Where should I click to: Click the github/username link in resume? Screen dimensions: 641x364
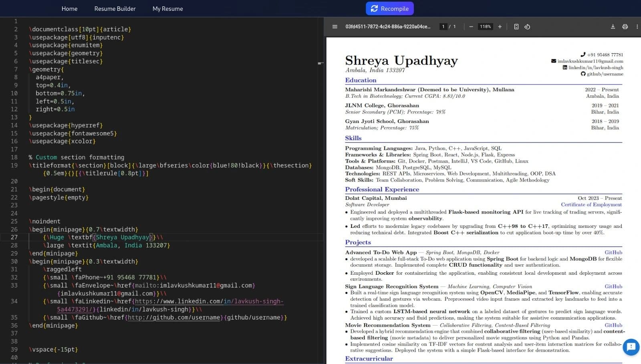tap(605, 74)
